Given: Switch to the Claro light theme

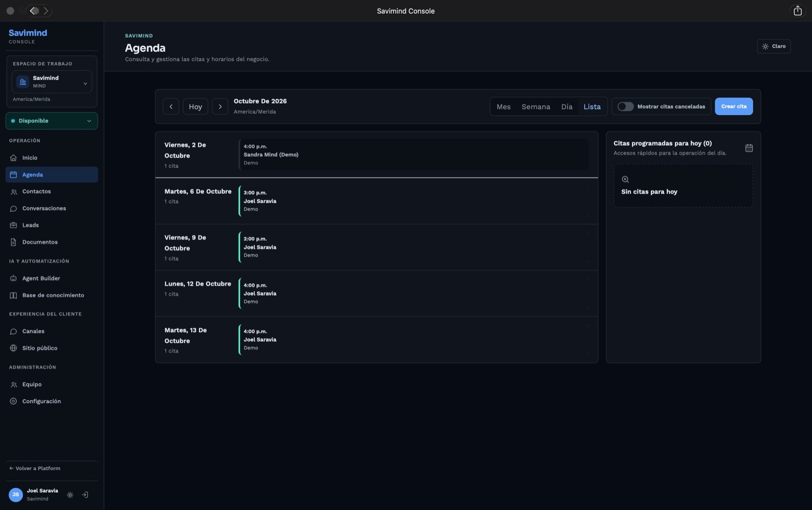Looking at the screenshot, I should pos(774,46).
